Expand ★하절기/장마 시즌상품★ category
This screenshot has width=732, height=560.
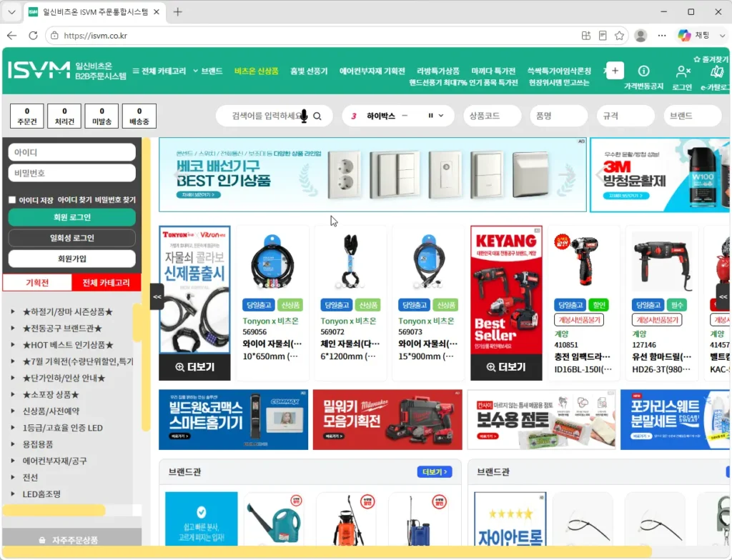coord(13,311)
